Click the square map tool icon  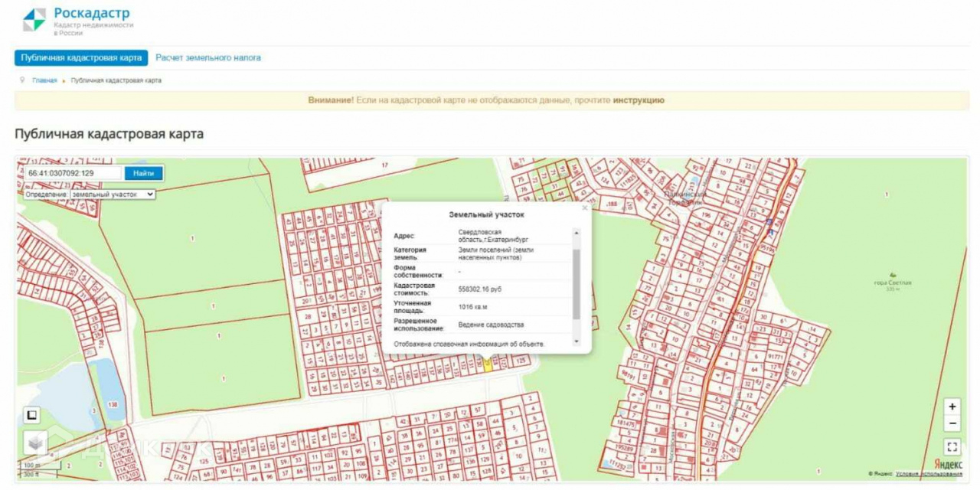click(x=31, y=416)
